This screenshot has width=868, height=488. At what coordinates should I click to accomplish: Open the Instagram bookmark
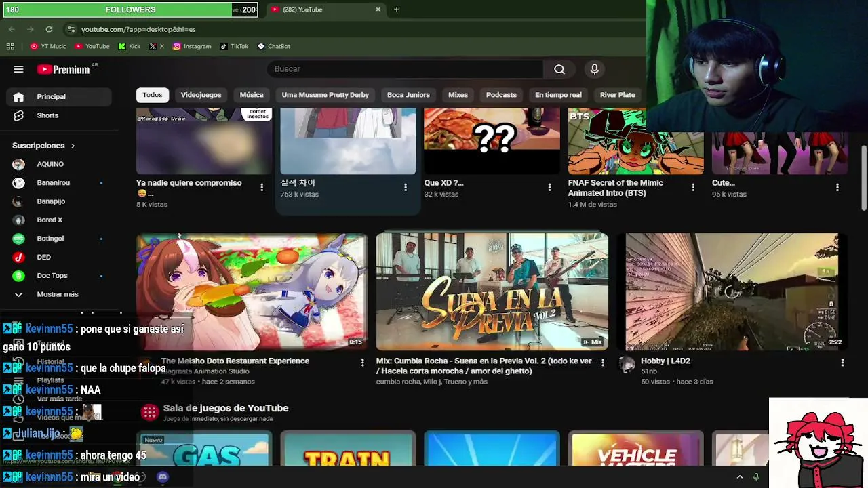[x=192, y=46]
